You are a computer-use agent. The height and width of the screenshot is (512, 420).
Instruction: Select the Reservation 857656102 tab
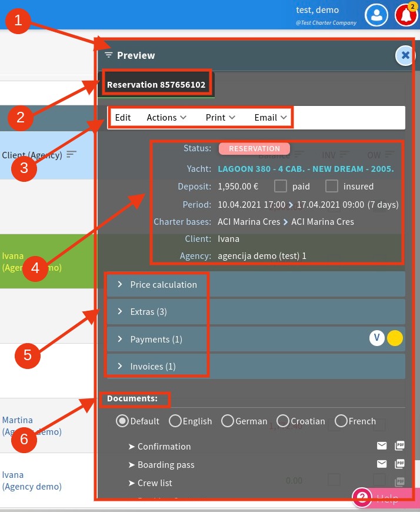156,85
